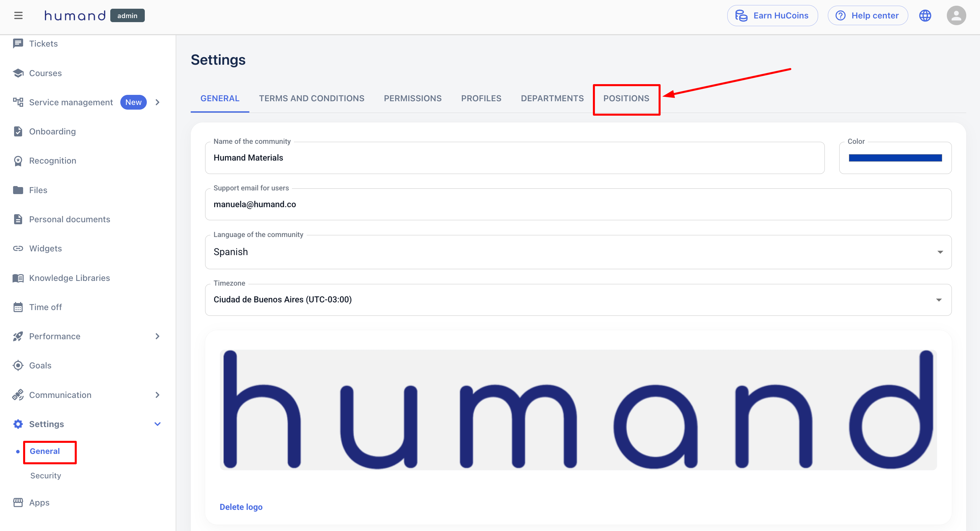The image size is (980, 531).
Task: Click the New badge on Service management
Action: pos(133,102)
